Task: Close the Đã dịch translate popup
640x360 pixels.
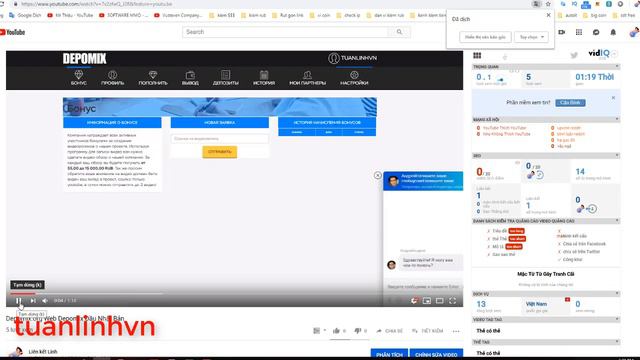Action: tap(548, 15)
